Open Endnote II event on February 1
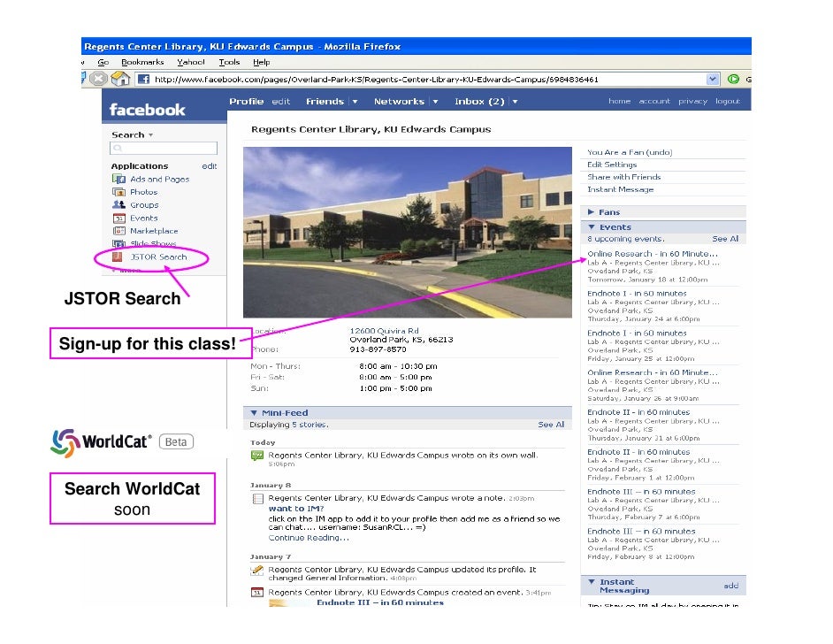 point(638,452)
